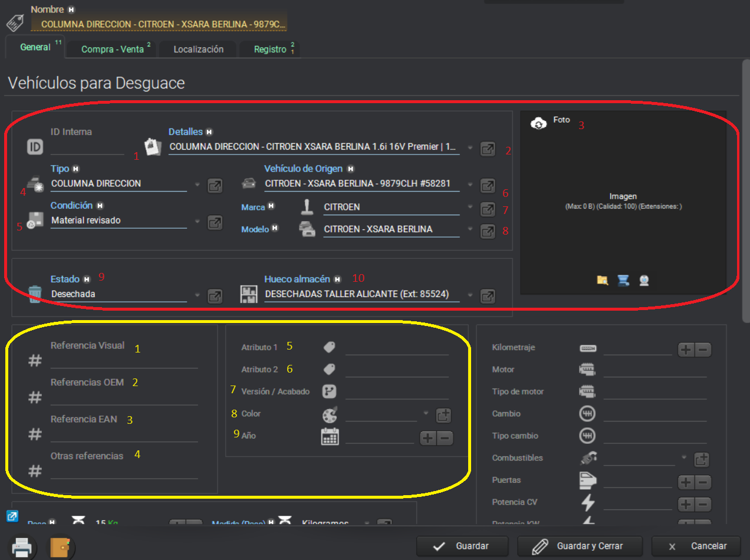The height and width of the screenshot is (560, 750).
Task: Click the folder icon under Imagen
Action: [602, 281]
